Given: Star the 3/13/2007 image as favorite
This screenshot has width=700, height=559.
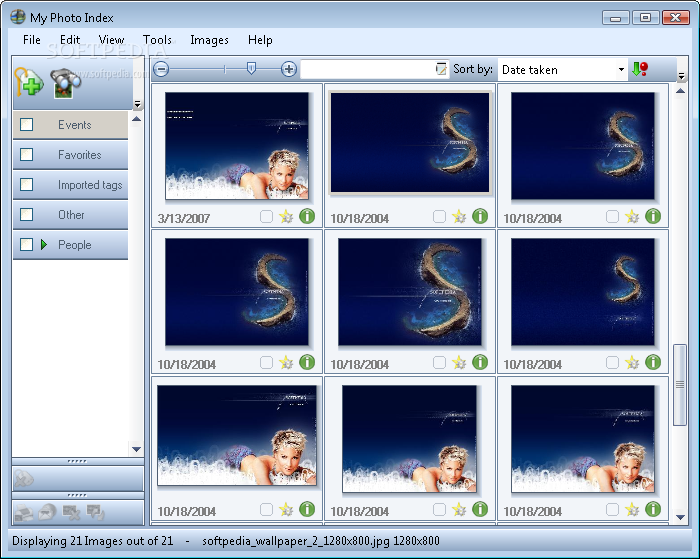Looking at the screenshot, I should click(x=286, y=217).
